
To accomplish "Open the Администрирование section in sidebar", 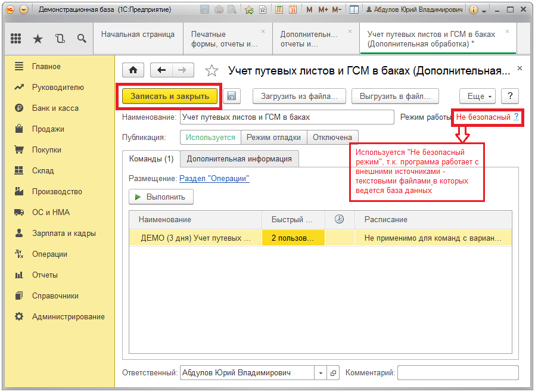I will (x=68, y=316).
